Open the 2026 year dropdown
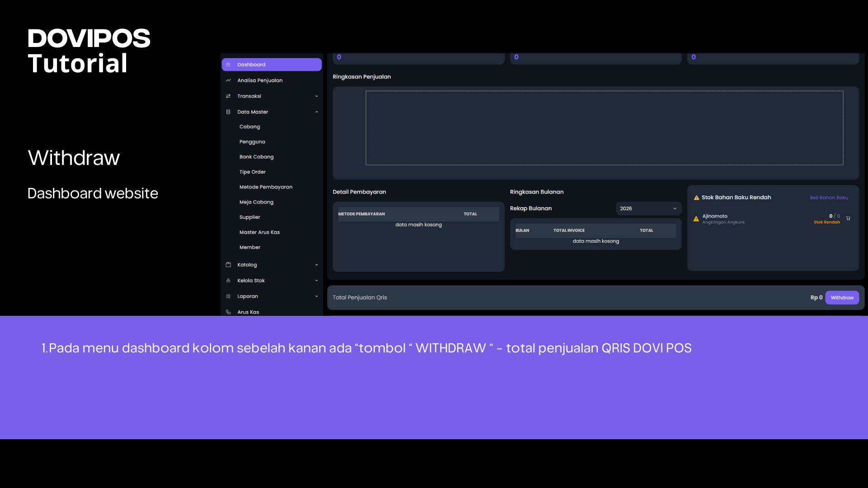 pos(648,208)
